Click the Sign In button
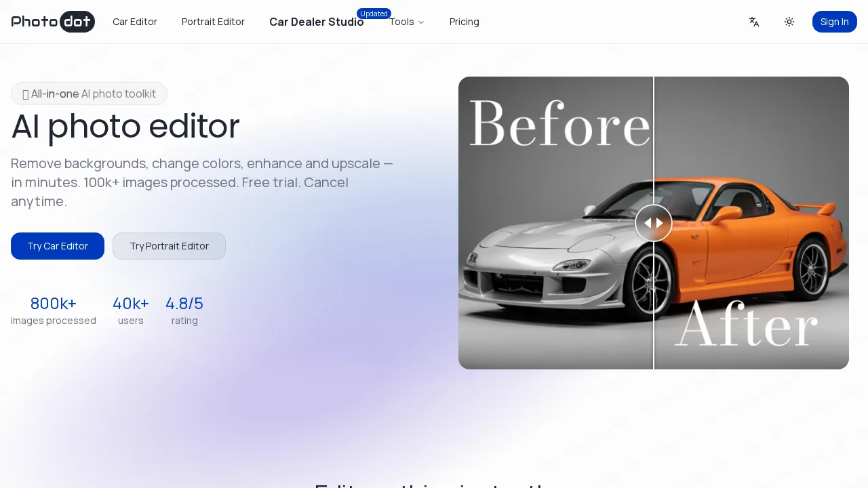This screenshot has height=488, width=868. [834, 22]
